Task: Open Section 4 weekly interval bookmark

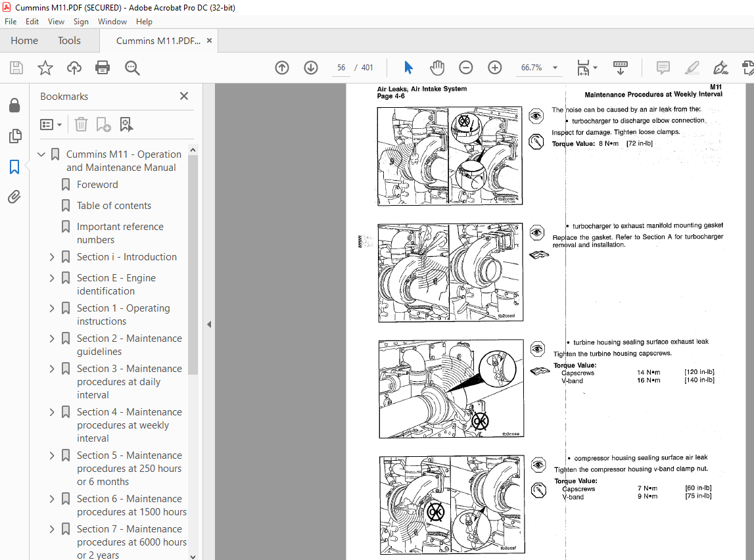Action: [130, 425]
